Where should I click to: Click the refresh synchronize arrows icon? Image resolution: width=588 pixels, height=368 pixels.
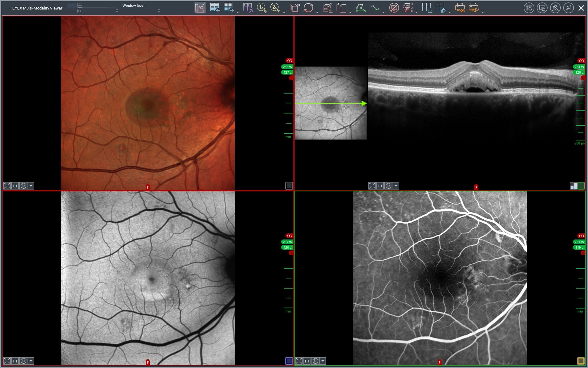(x=308, y=8)
